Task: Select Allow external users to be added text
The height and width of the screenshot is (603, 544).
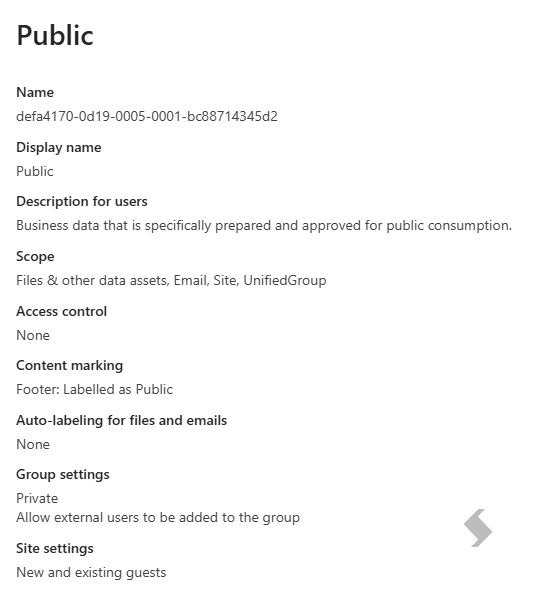Action: (158, 518)
